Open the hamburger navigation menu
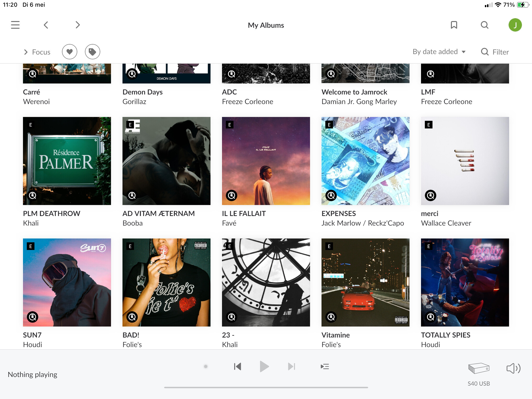 click(15, 25)
